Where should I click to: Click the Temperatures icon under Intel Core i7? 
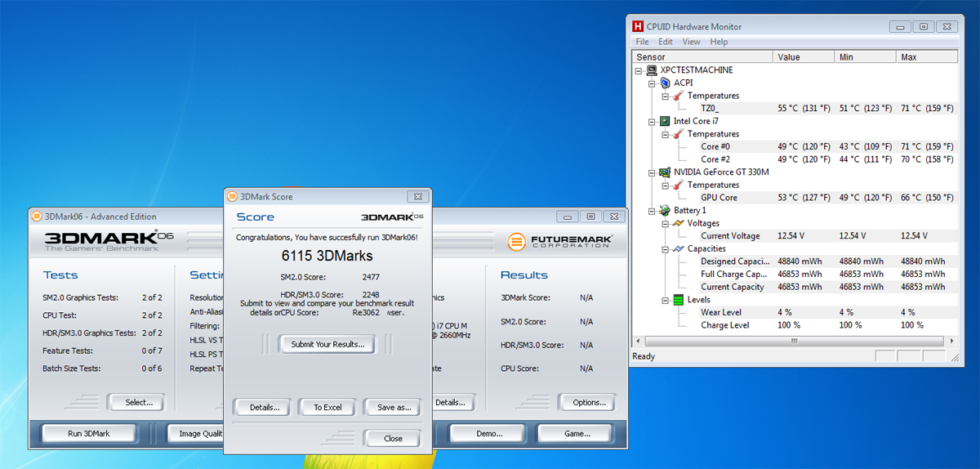click(x=679, y=134)
